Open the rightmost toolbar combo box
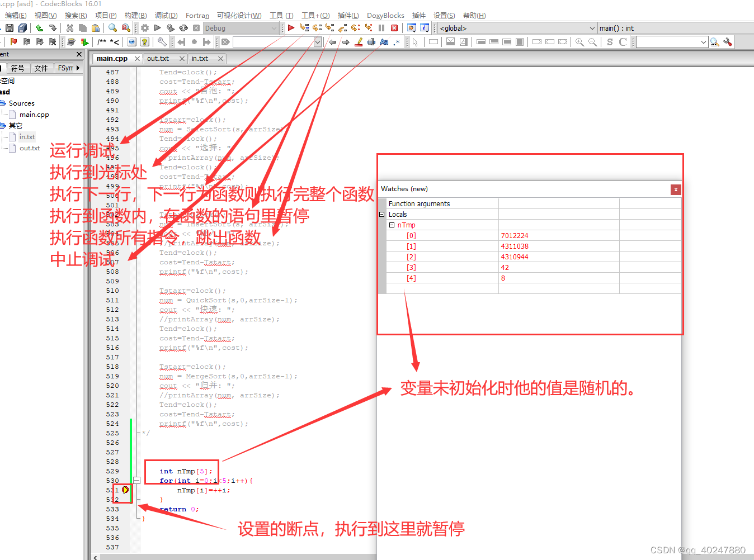Image resolution: width=754 pixels, height=560 pixels. point(672,42)
